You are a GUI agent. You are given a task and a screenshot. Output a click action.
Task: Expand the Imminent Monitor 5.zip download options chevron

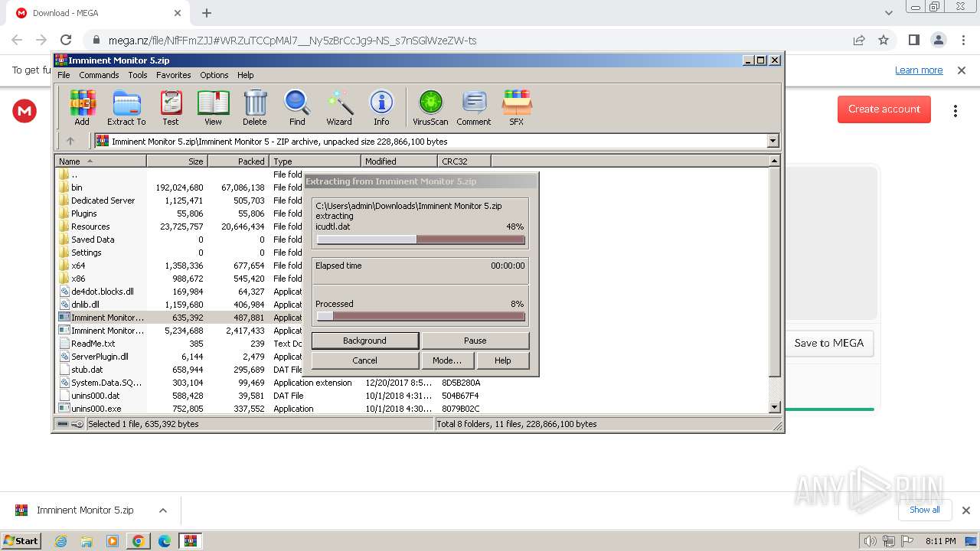[x=162, y=510]
